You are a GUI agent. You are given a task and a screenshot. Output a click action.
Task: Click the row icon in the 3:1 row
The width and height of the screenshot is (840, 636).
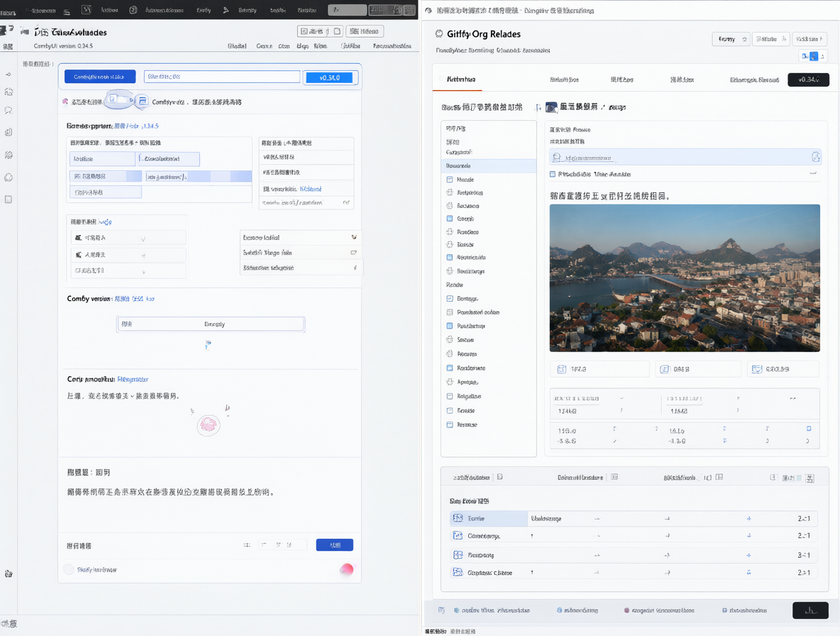pyautogui.click(x=458, y=554)
